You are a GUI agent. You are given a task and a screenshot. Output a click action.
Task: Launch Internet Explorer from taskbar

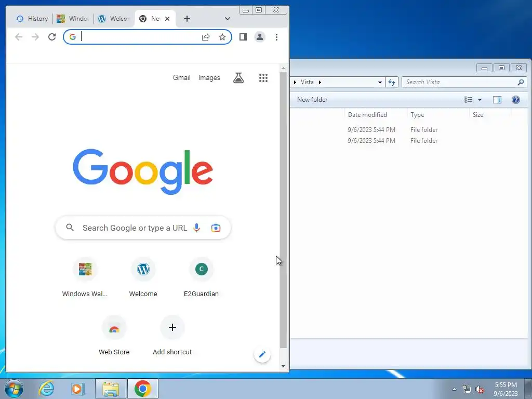(46, 389)
